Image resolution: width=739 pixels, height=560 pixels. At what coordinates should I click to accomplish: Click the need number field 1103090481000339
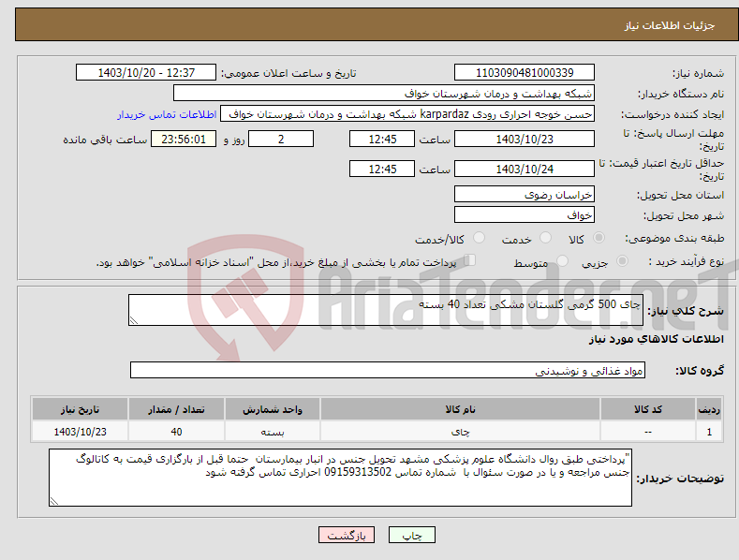[525, 73]
